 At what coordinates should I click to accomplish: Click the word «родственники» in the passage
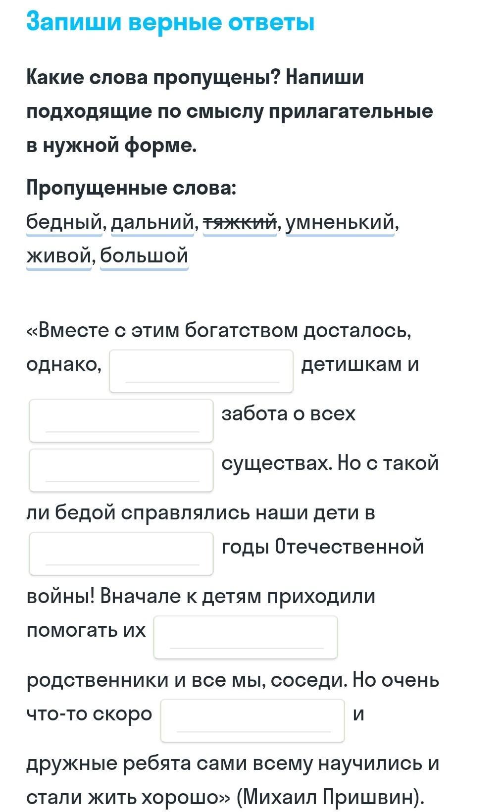97,680
